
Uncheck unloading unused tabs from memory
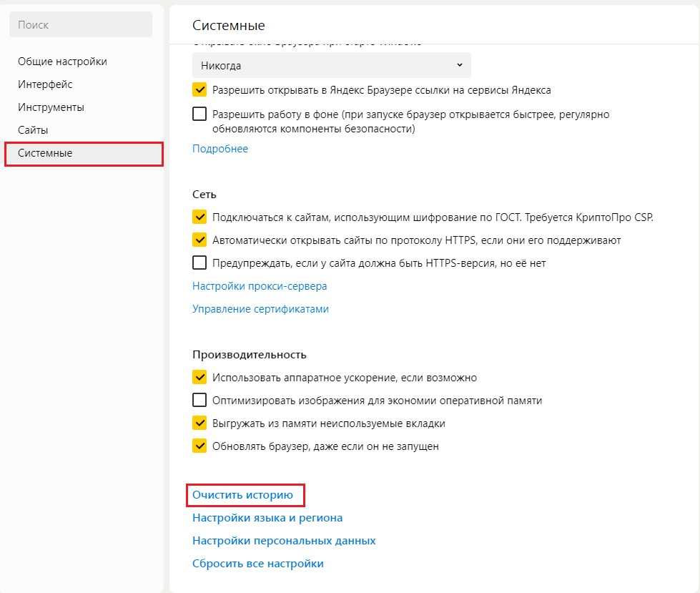tap(199, 423)
